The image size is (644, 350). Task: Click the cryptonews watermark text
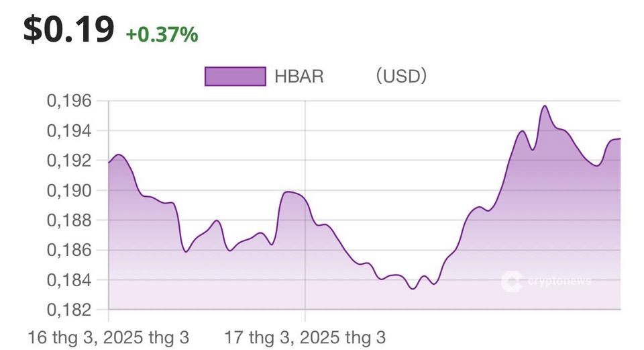(x=558, y=281)
